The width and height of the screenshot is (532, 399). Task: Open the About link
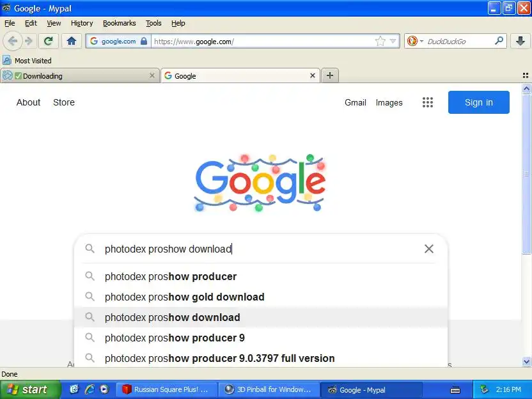coord(28,102)
